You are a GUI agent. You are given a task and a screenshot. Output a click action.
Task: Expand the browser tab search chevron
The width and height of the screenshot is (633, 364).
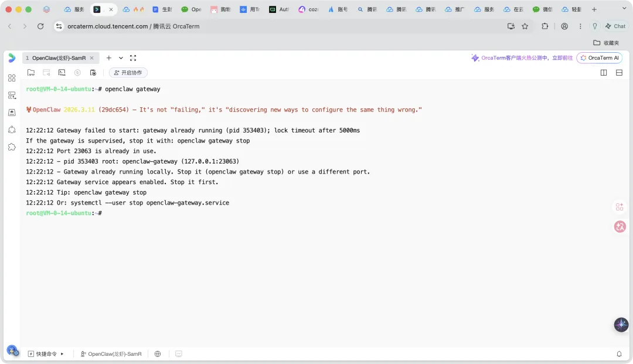[624, 8]
